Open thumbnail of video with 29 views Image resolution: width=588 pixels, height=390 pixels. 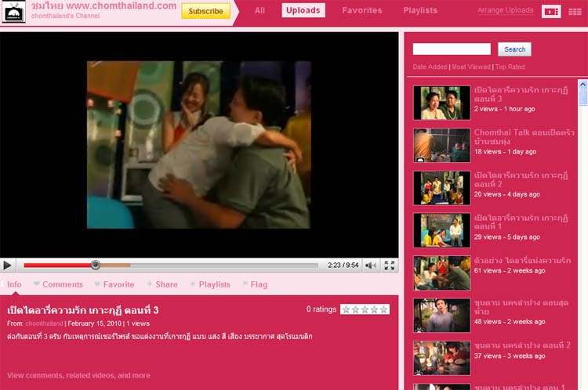point(441,230)
